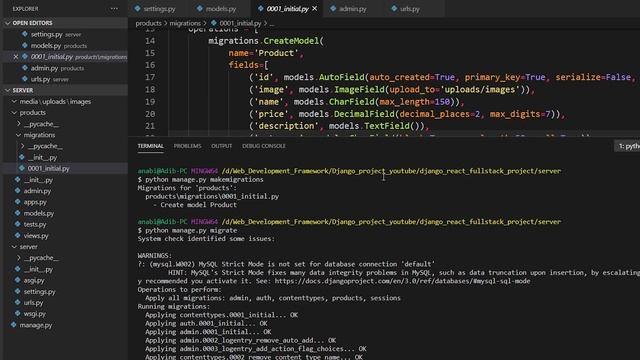Screen dimensions: 640x360
Task: Switch to urls.py editor tab
Action: (409, 9)
